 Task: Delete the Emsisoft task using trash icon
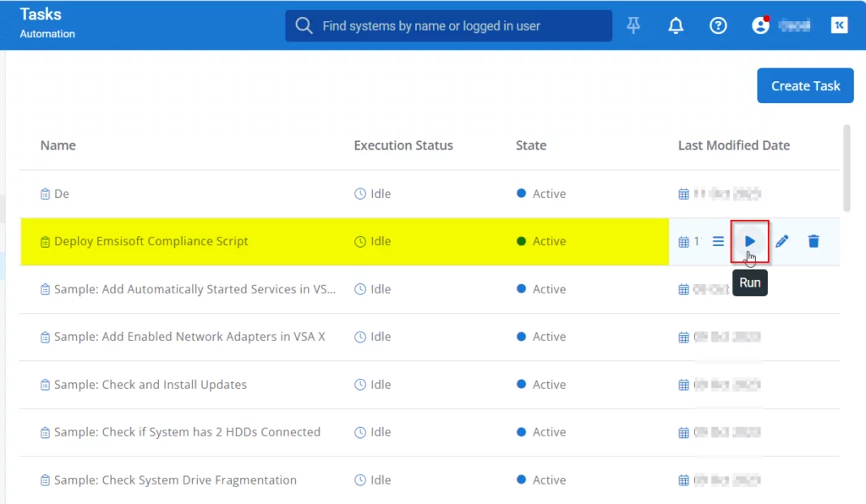(814, 241)
